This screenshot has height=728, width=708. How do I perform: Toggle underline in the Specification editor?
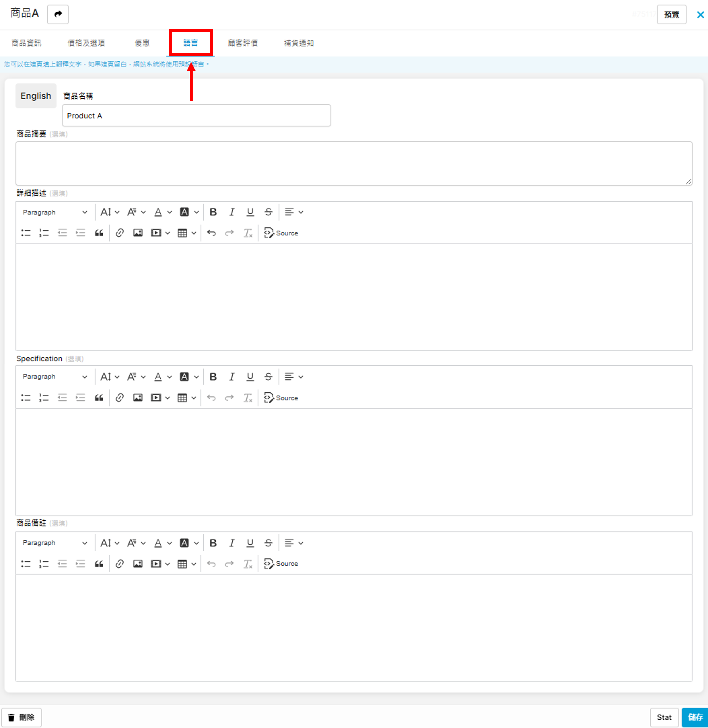pyautogui.click(x=250, y=377)
